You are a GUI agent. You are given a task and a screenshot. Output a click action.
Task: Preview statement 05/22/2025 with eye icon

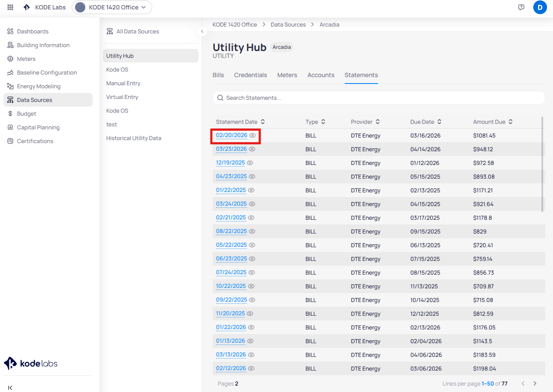pos(252,245)
